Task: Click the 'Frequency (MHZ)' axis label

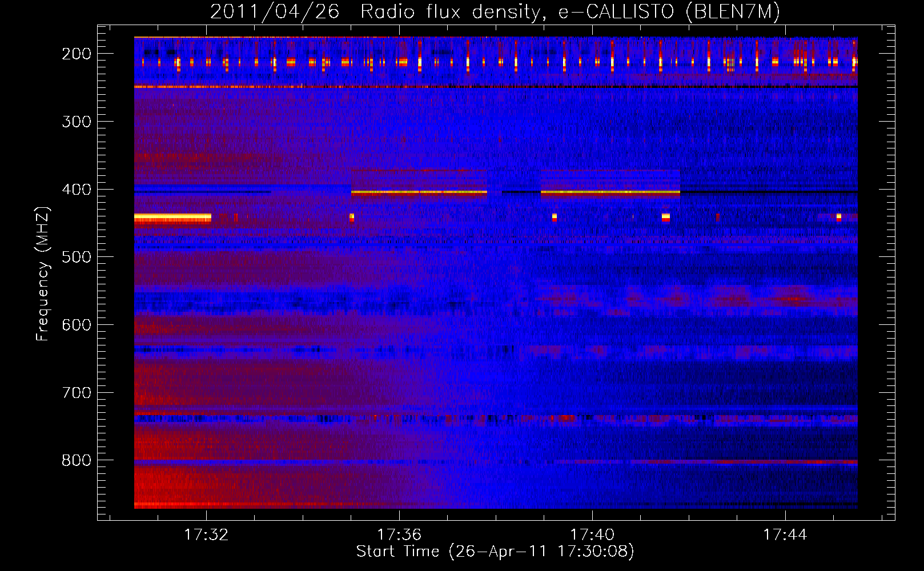Action: point(43,274)
